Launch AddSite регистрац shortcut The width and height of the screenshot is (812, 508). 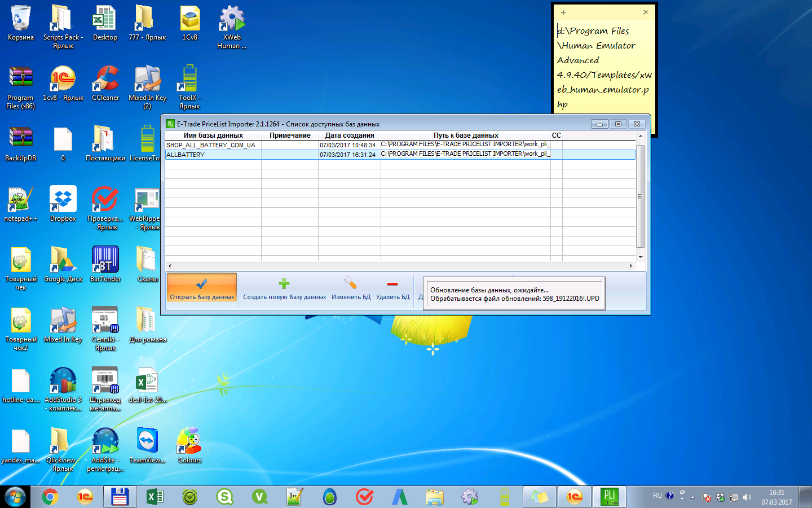[x=105, y=449]
